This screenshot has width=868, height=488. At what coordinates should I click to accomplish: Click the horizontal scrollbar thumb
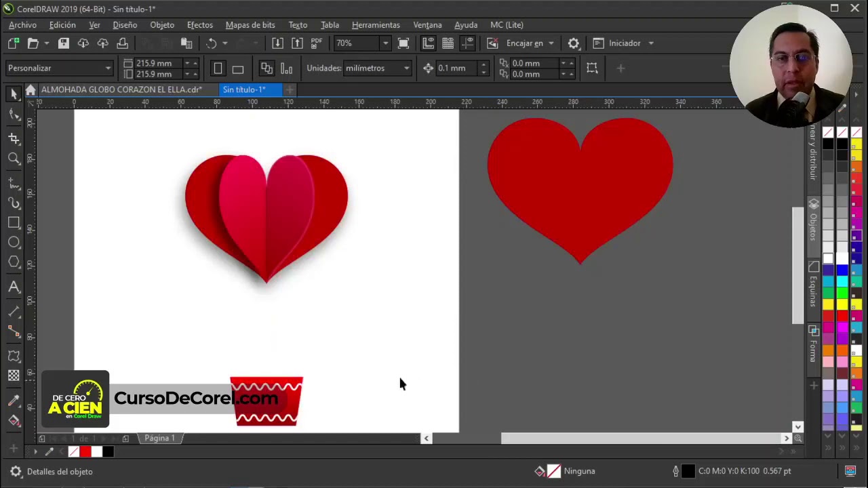(x=641, y=439)
